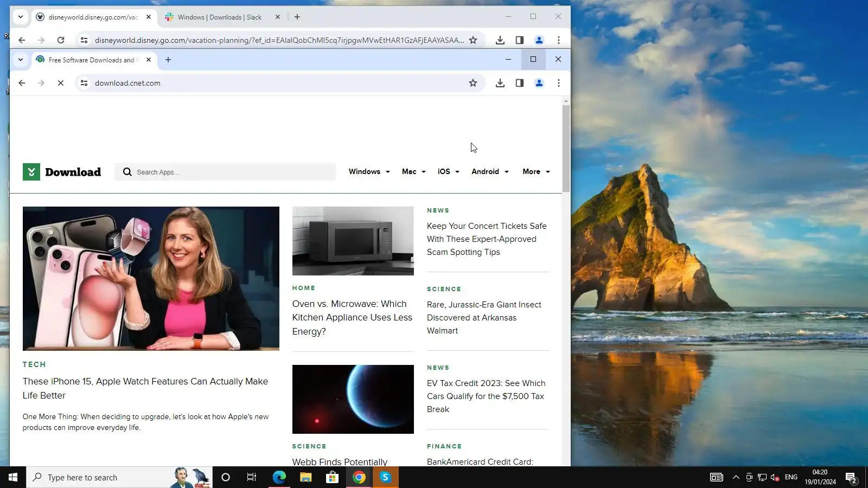Click the back arrow in the CNET download window

coord(22,83)
